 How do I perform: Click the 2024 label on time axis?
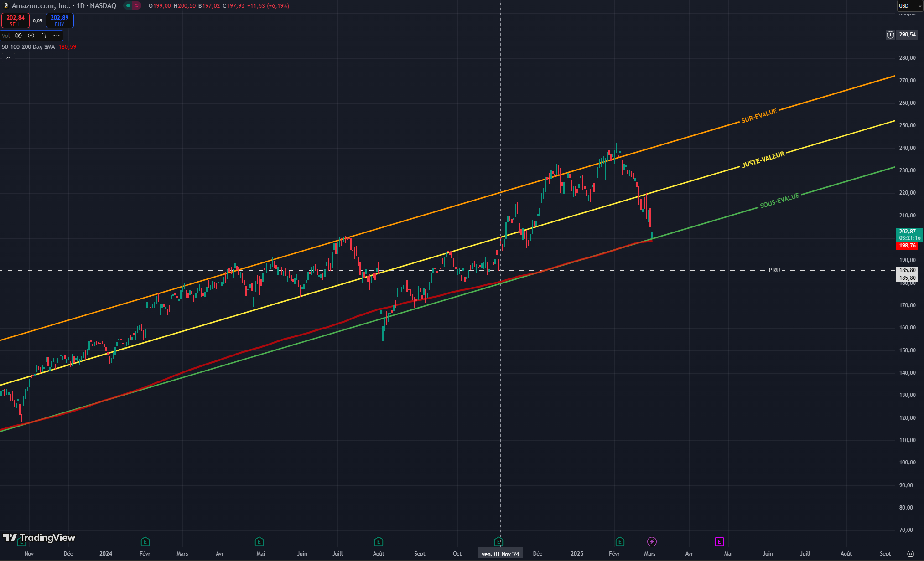[106, 554]
